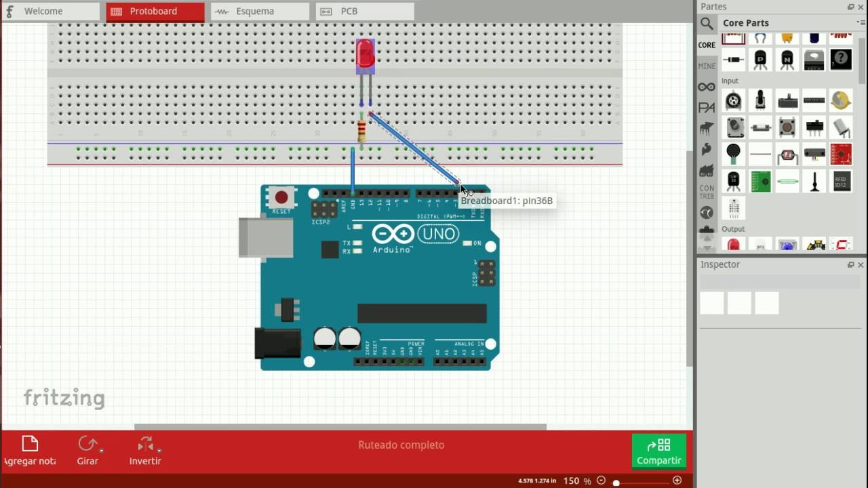The image size is (868, 488).
Task: Select the red LED on the breadboard
Action: (365, 56)
